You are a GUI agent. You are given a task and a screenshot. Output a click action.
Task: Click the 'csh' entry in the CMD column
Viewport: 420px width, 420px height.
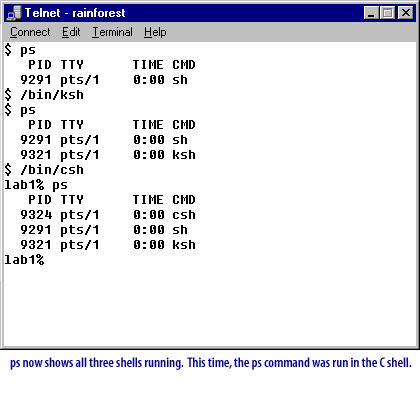[x=184, y=215]
